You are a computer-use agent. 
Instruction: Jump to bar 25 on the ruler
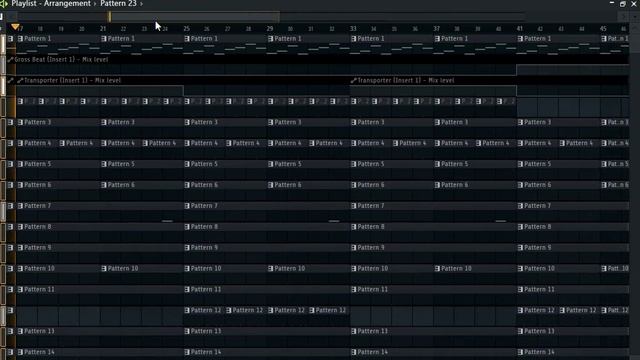tap(187, 29)
